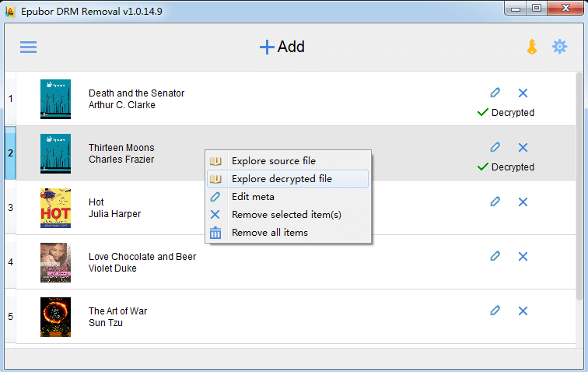Edit meta for The Art of War
The width and height of the screenshot is (588, 372).
[495, 311]
